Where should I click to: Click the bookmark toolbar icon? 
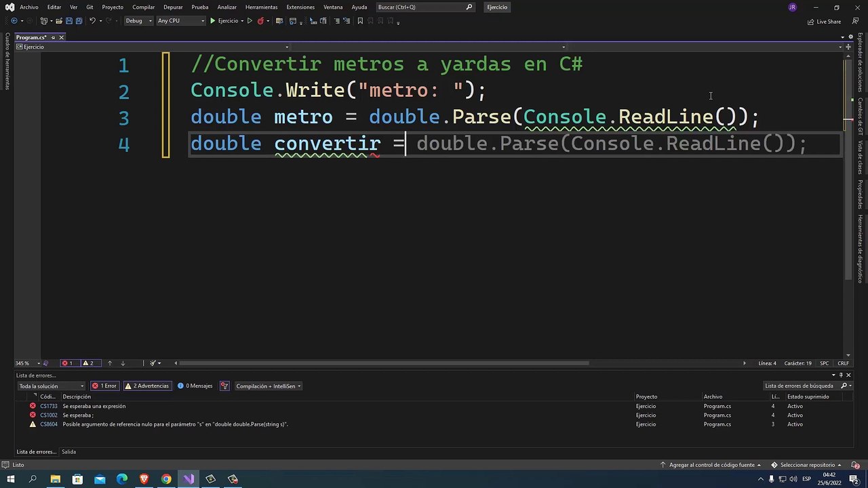click(x=360, y=21)
